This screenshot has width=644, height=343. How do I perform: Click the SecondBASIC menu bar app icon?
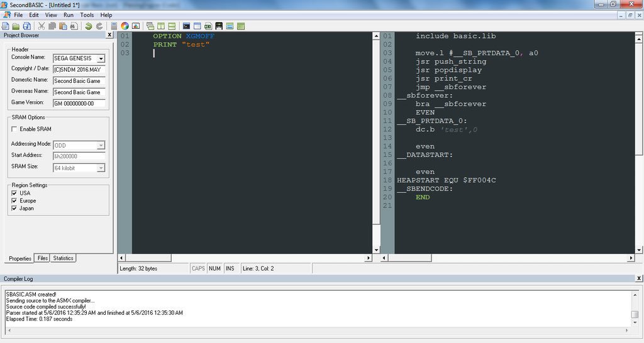pyautogui.click(x=6, y=15)
